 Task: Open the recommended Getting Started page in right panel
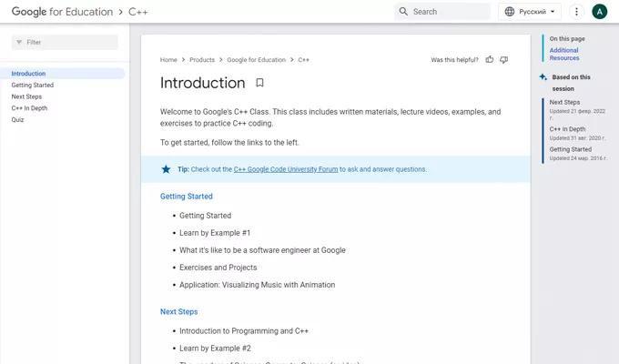(x=571, y=149)
